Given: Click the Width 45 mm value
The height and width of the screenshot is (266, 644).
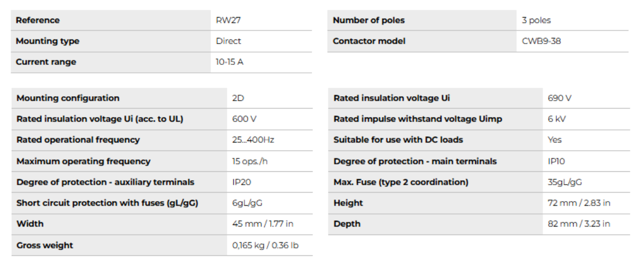Looking at the screenshot, I should pos(263,224).
